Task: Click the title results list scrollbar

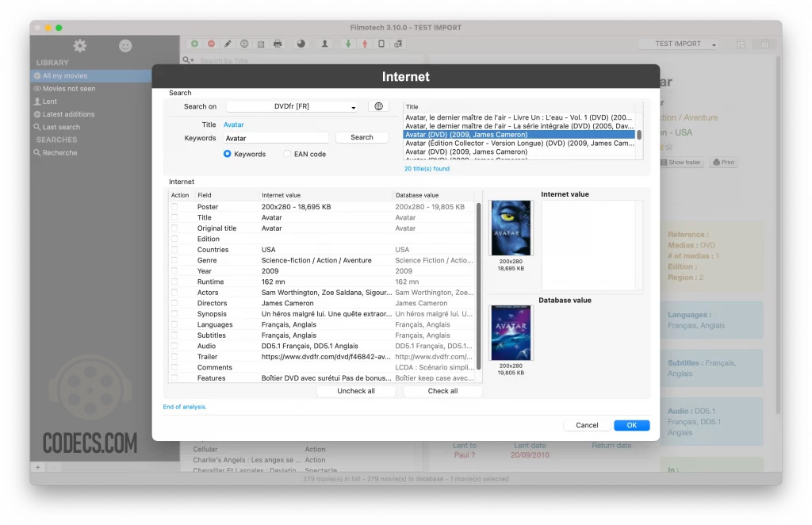Action: coord(639,135)
